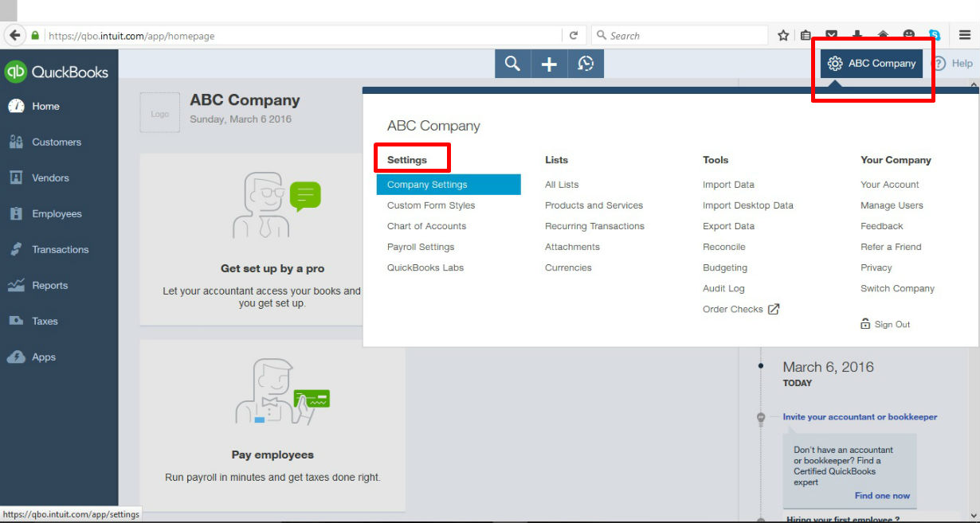Open the browser hamburger menu
980x523 pixels.
(965, 36)
